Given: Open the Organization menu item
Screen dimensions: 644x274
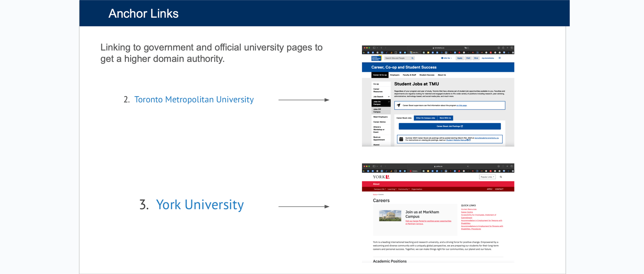Looking at the screenshot, I should (x=417, y=189).
